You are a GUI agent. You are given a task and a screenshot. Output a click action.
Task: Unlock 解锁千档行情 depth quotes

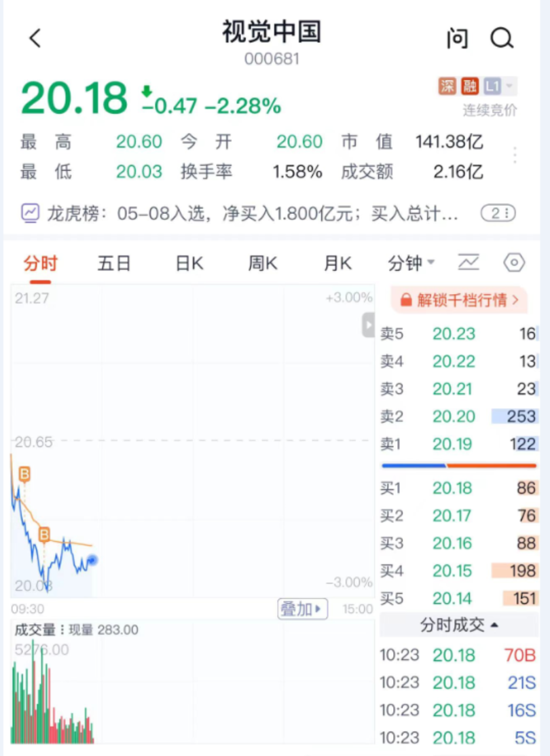coord(458,300)
